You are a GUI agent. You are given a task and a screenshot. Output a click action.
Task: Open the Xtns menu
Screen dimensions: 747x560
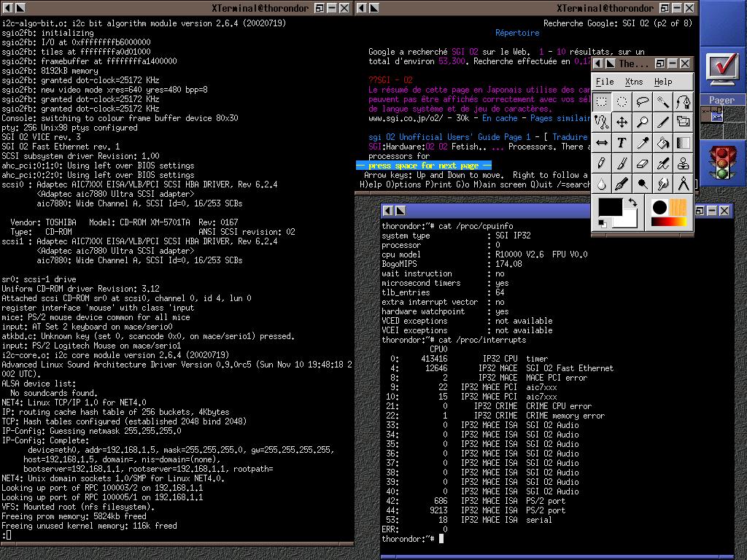pos(634,82)
